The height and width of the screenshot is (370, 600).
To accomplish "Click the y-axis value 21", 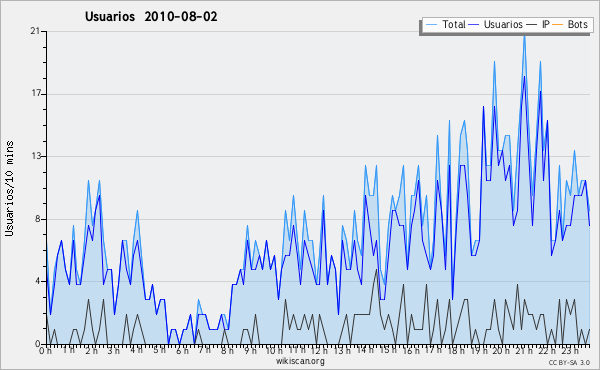I will click(36, 31).
